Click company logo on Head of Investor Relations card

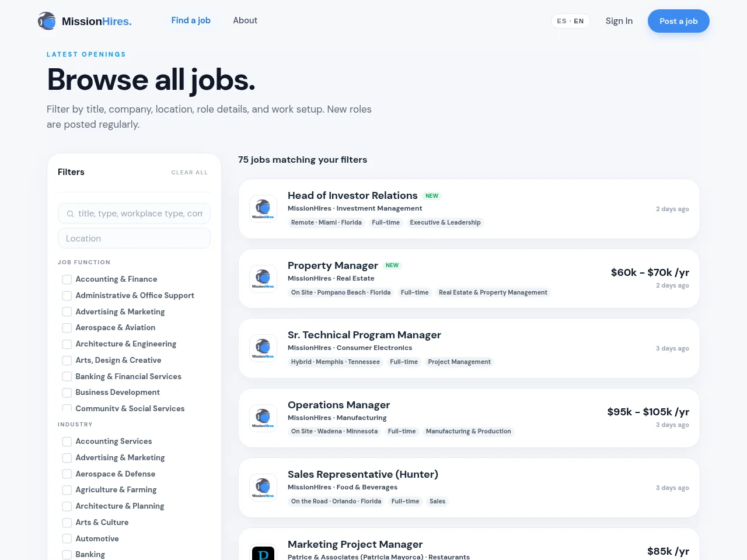pos(263,209)
